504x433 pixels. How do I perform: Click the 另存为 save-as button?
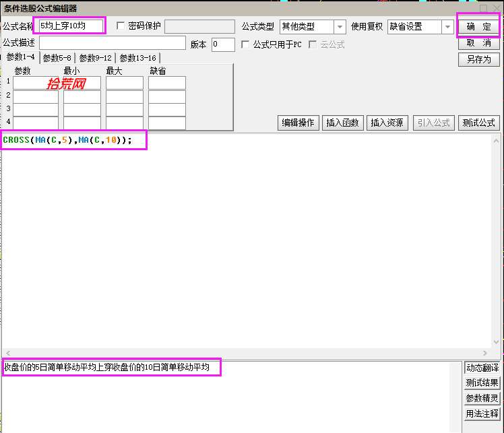click(x=478, y=59)
